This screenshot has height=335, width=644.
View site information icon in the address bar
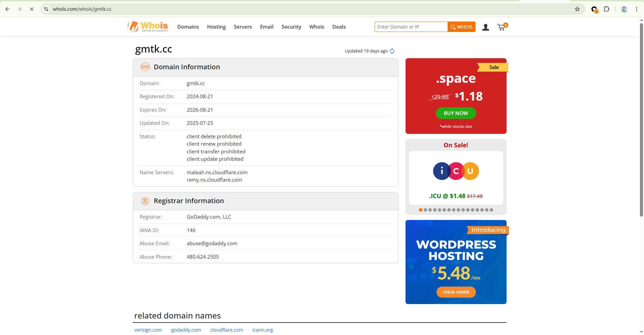(x=46, y=9)
